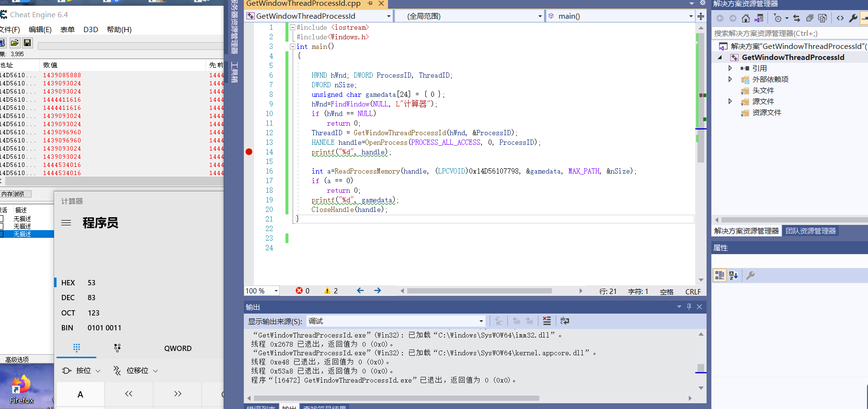Open 编辑(E) menu in Cheat Engine

coord(40,30)
